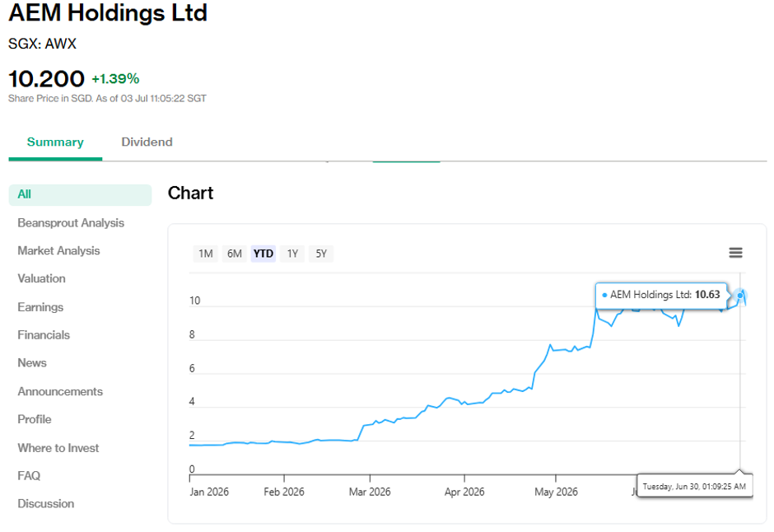Go to Beansprout Analysis section
The height and width of the screenshot is (532, 774).
click(x=71, y=223)
